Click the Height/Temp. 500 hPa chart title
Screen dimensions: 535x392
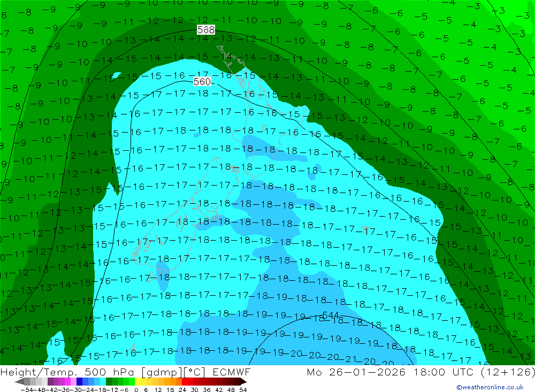68,372
